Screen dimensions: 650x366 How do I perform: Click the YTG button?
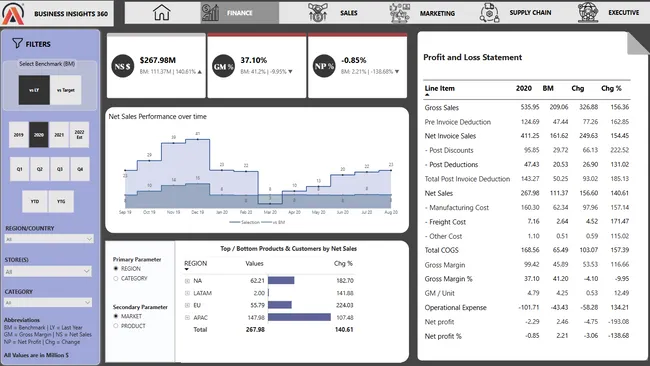pos(61,201)
